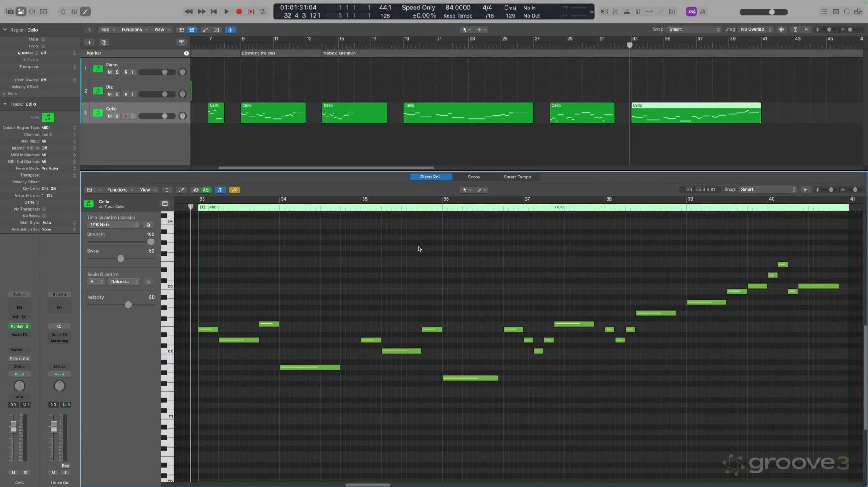Screen dimensions: 868x487
Task: Add a new track with plus button
Action: pos(89,42)
